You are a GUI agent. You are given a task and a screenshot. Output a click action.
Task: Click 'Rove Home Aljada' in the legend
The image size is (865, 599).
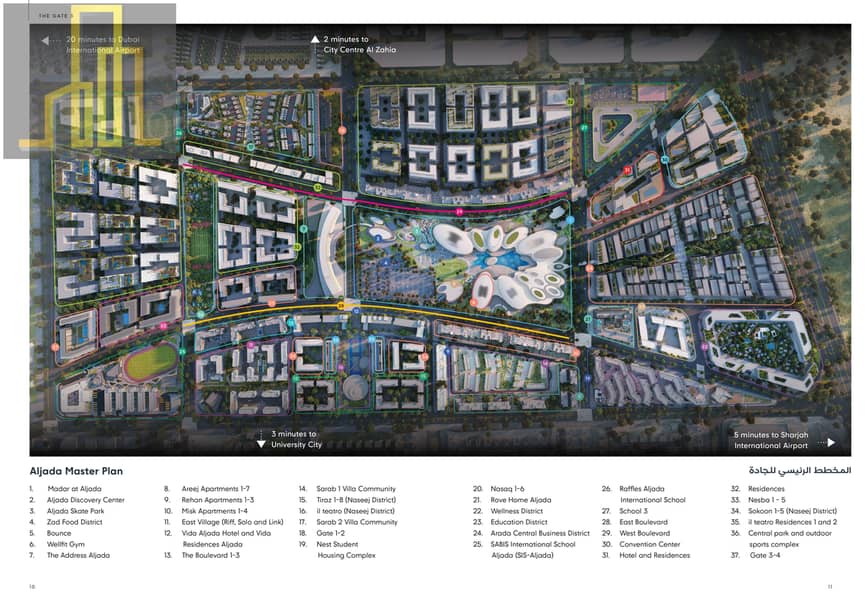521,500
